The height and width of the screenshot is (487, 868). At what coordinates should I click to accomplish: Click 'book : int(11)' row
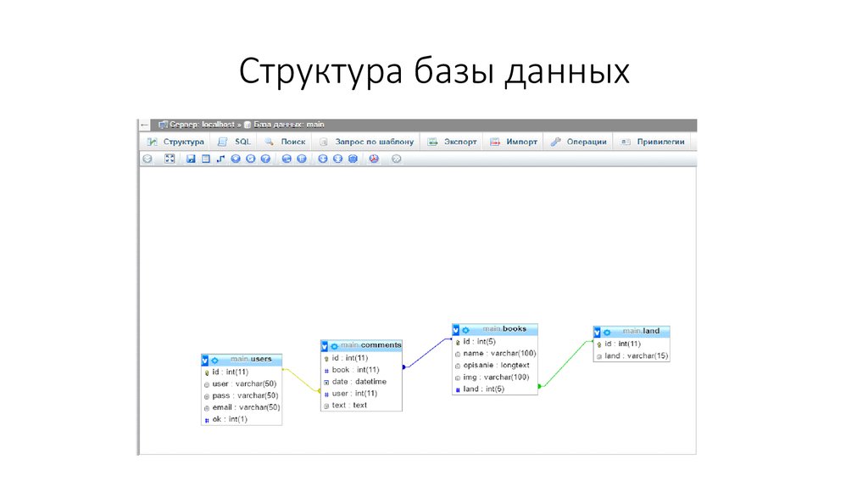point(361,370)
